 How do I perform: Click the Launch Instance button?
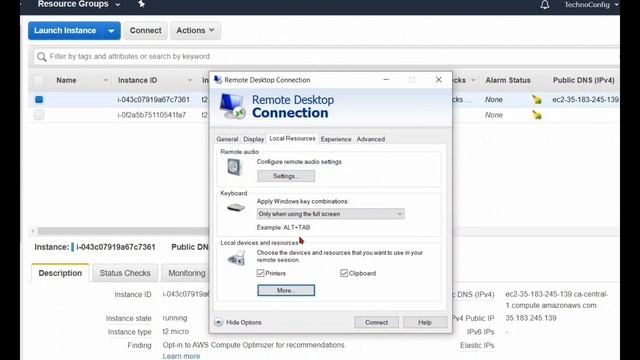point(65,31)
